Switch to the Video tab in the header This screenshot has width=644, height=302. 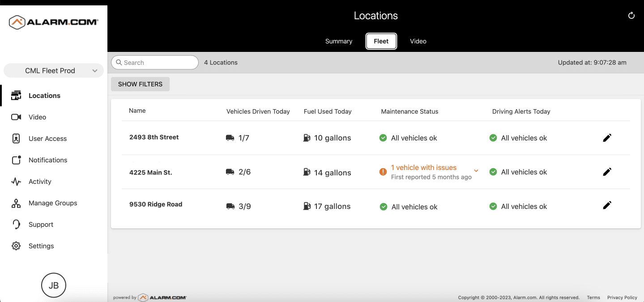point(418,41)
